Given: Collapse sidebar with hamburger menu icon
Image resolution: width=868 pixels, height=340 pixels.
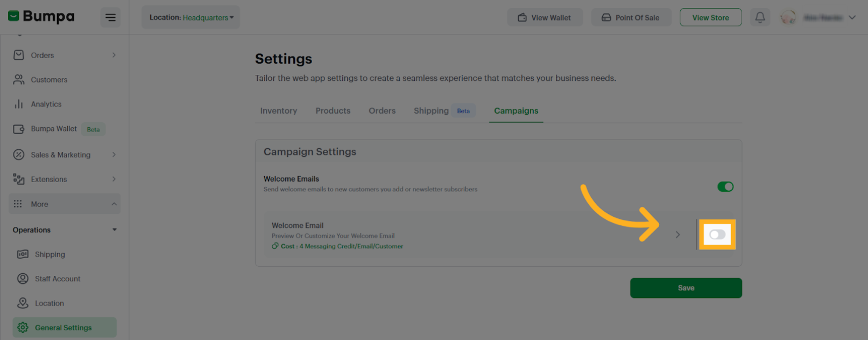Looking at the screenshot, I should (110, 18).
